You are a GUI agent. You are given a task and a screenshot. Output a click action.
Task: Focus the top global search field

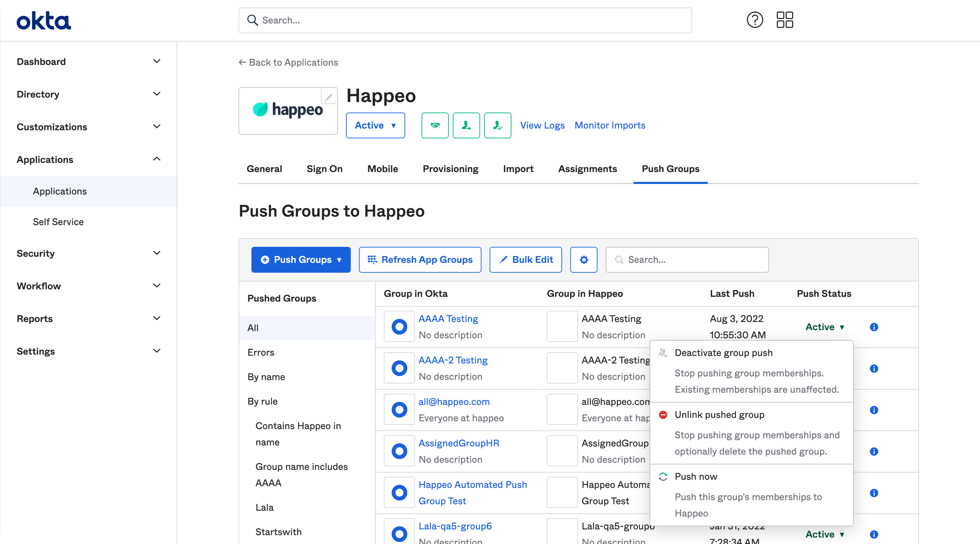point(465,20)
